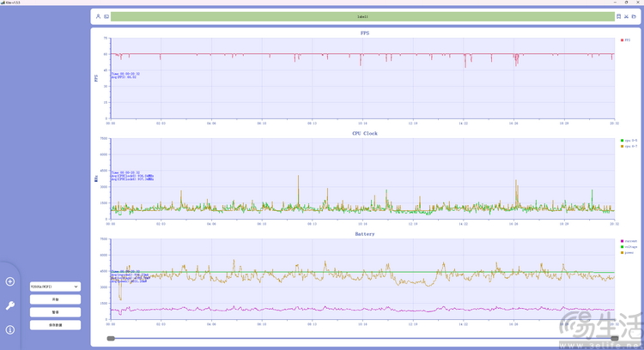Click the open folder icon at top right

pos(635,16)
